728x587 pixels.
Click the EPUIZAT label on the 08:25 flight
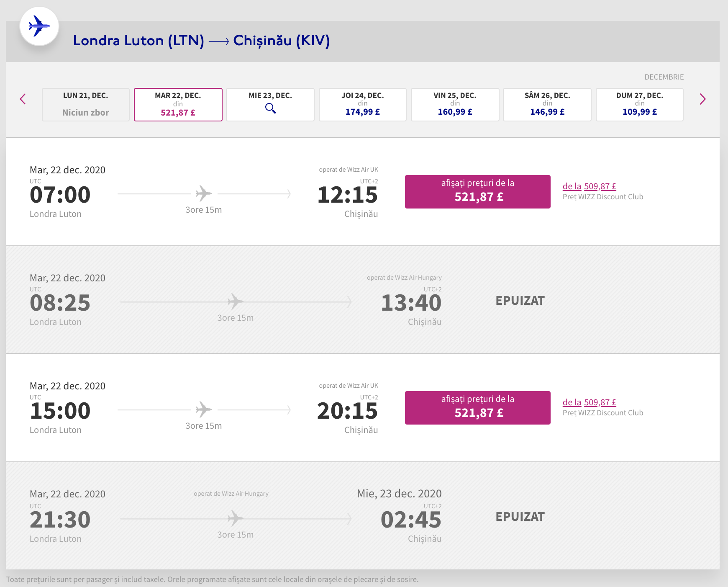pyautogui.click(x=520, y=301)
